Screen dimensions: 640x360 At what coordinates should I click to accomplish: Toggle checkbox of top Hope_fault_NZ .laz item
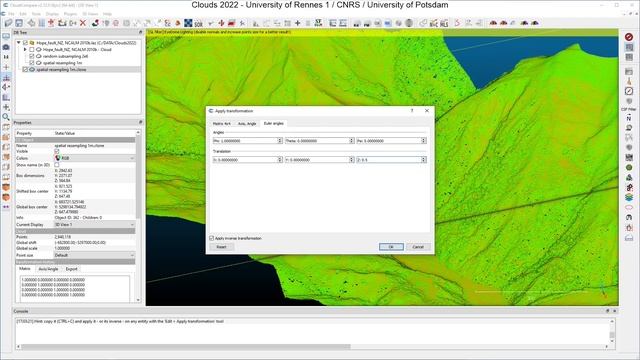point(25,42)
